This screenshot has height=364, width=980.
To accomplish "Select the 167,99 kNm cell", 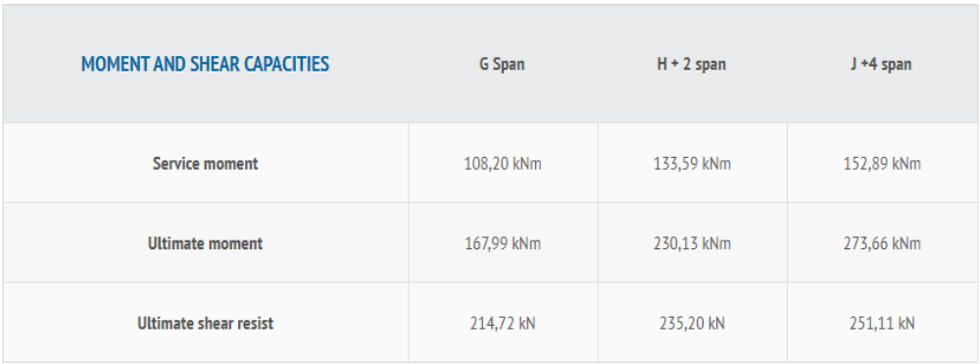I will pos(503,243).
